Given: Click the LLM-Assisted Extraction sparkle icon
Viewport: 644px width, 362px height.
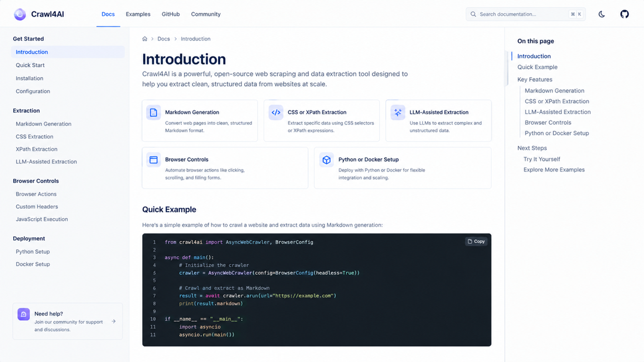Looking at the screenshot, I should coord(398,113).
